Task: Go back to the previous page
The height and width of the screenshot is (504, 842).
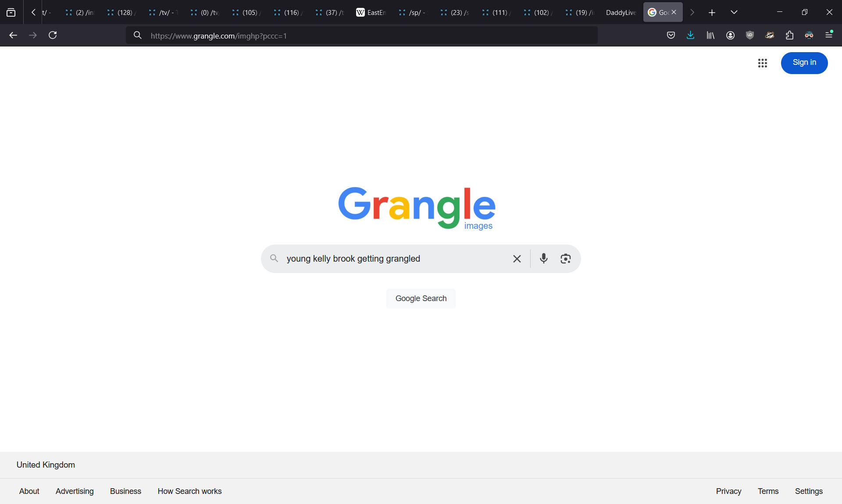Action: click(x=13, y=35)
